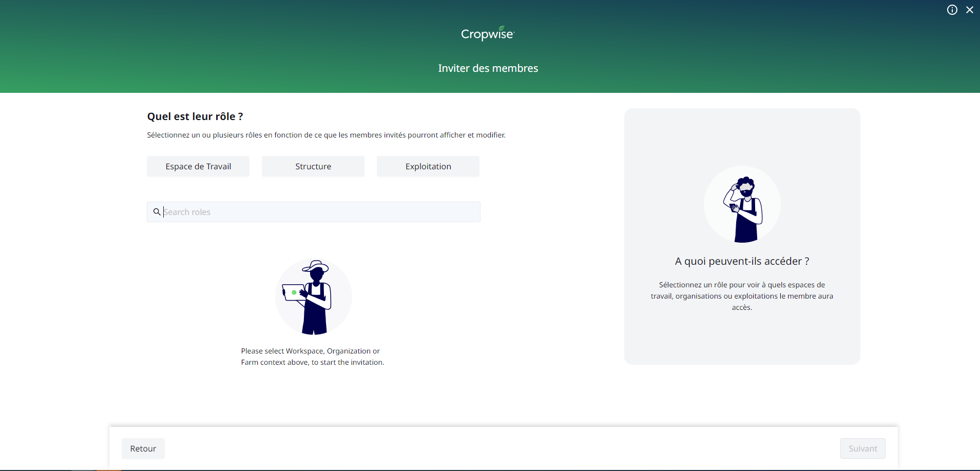Click the 'A quoi peuvent-ils accéder ?' heading

tap(742, 261)
